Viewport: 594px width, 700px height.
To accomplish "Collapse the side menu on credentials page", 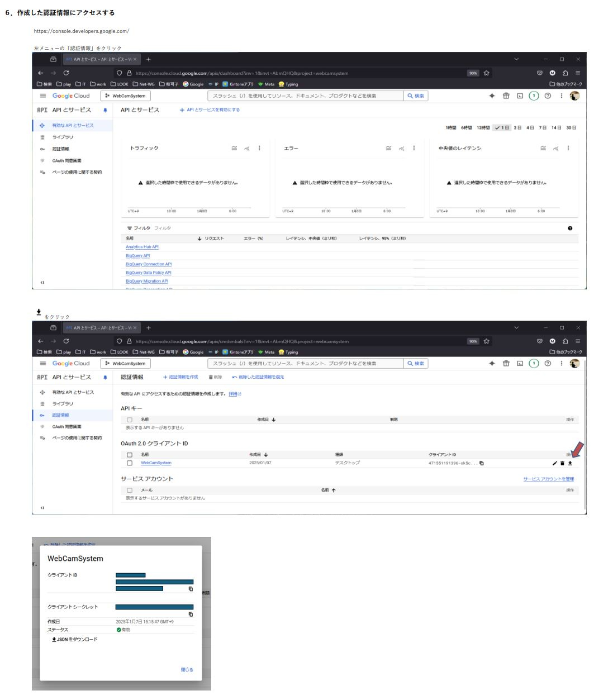I will 41,508.
